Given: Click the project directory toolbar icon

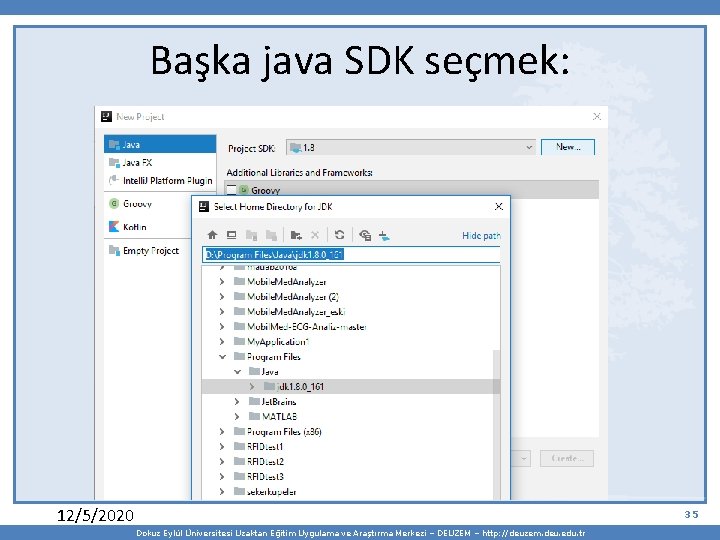Looking at the screenshot, I should click(x=251, y=236).
